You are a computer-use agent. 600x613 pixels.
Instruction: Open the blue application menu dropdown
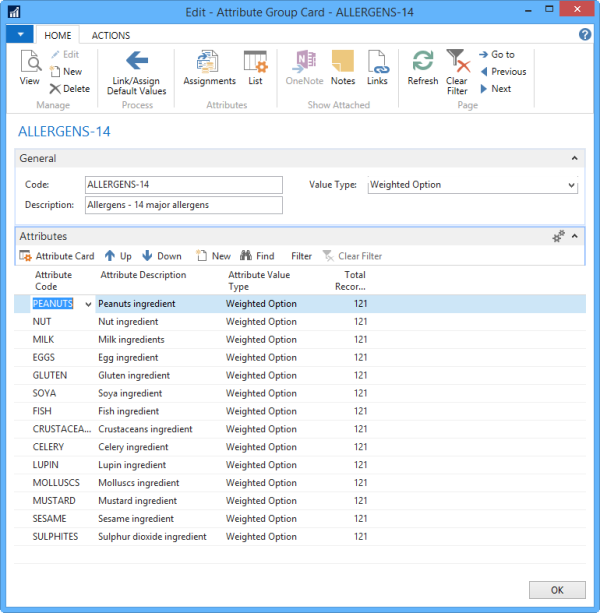point(20,34)
